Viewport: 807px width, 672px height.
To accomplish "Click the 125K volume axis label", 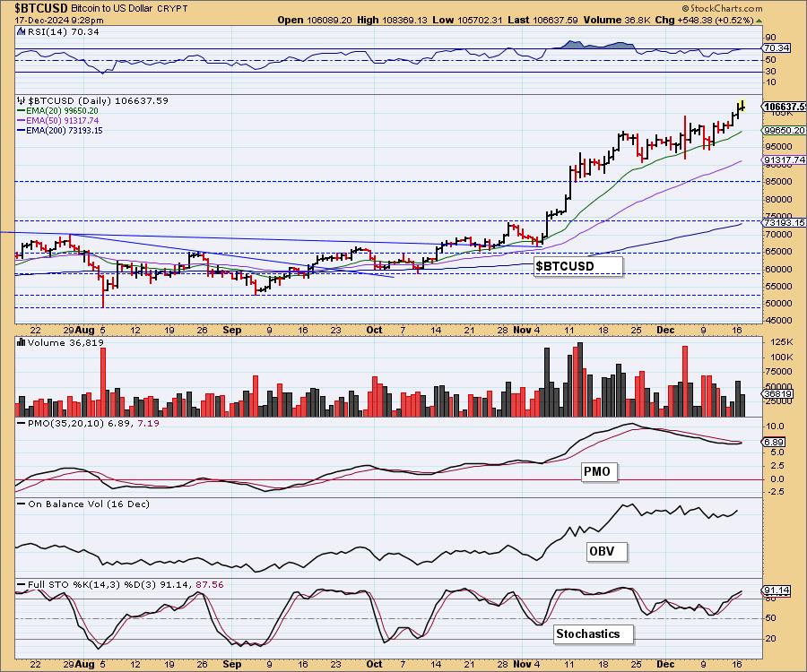I will pos(782,342).
